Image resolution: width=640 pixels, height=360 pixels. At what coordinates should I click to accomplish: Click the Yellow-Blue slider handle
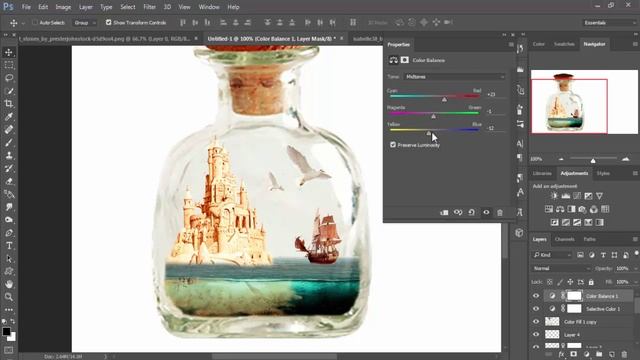click(429, 133)
